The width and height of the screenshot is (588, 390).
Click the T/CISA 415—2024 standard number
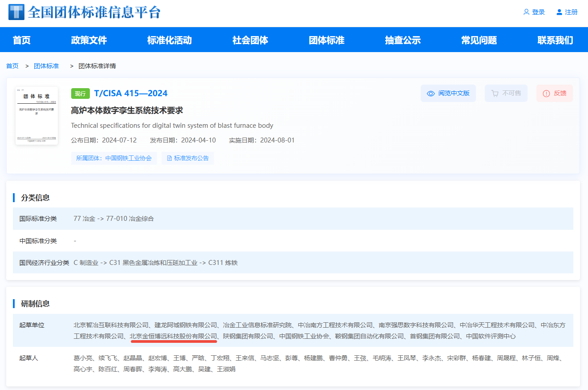pyautogui.click(x=131, y=93)
